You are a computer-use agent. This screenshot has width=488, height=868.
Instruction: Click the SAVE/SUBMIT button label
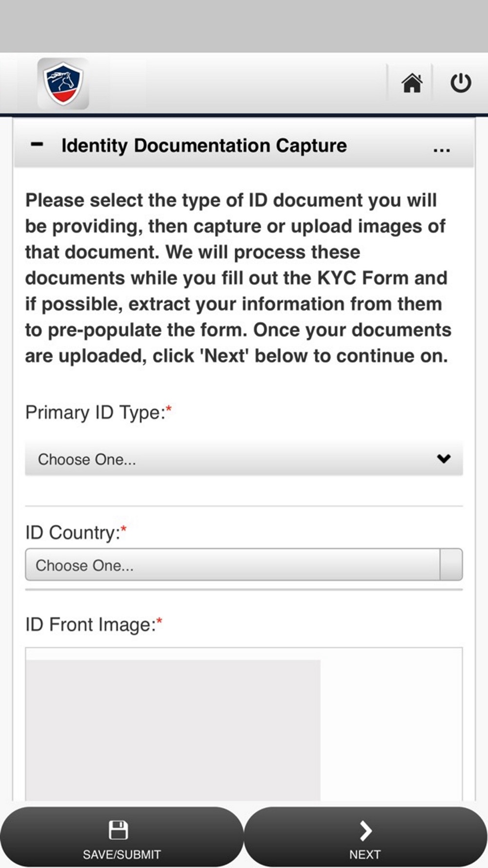(x=122, y=854)
